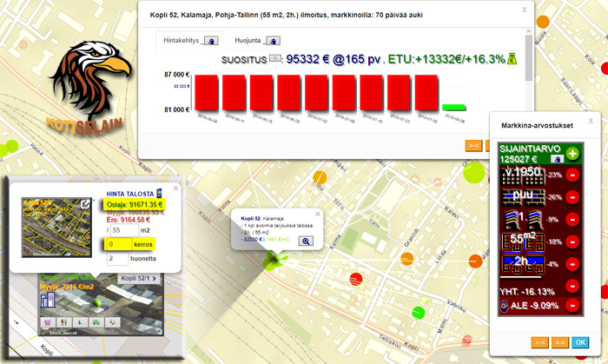
Task: Click the help icon under SIJAINTIARVO
Action: [x=558, y=159]
